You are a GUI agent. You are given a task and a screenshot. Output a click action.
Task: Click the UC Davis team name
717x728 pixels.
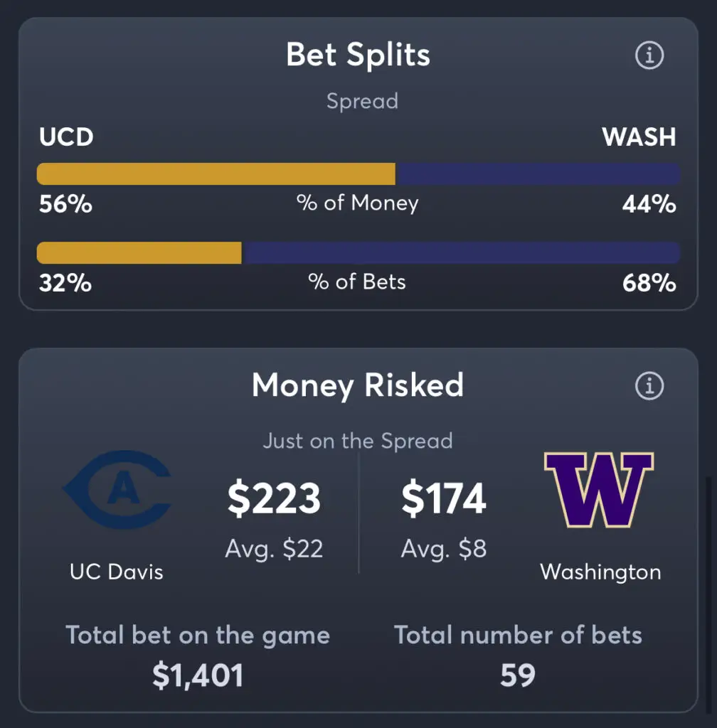pos(117,572)
